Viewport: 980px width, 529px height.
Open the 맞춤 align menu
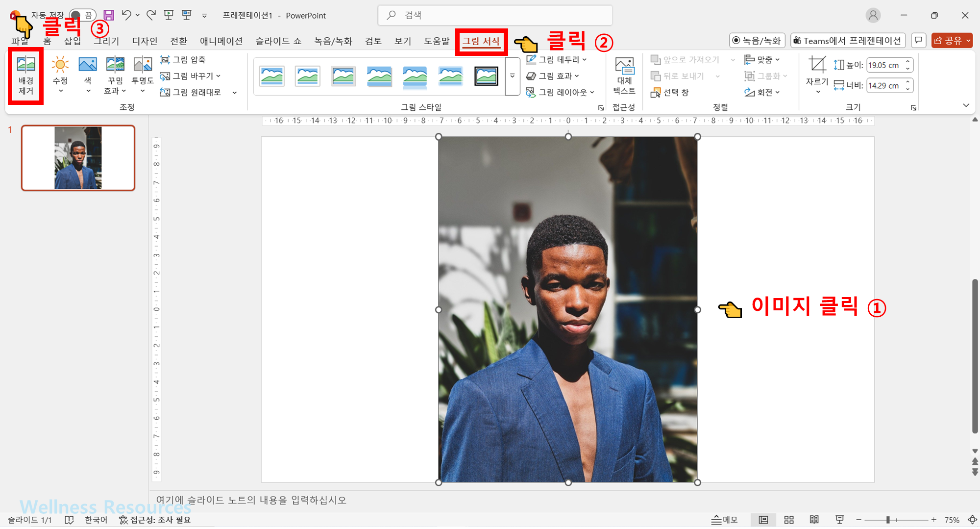pyautogui.click(x=762, y=60)
